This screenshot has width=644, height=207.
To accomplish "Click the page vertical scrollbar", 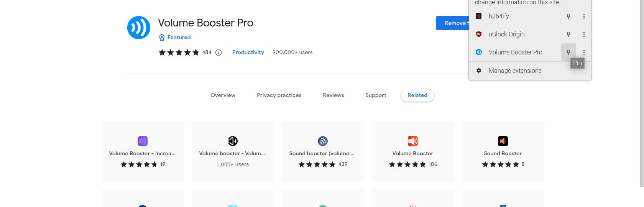I will pyautogui.click(x=642, y=94).
